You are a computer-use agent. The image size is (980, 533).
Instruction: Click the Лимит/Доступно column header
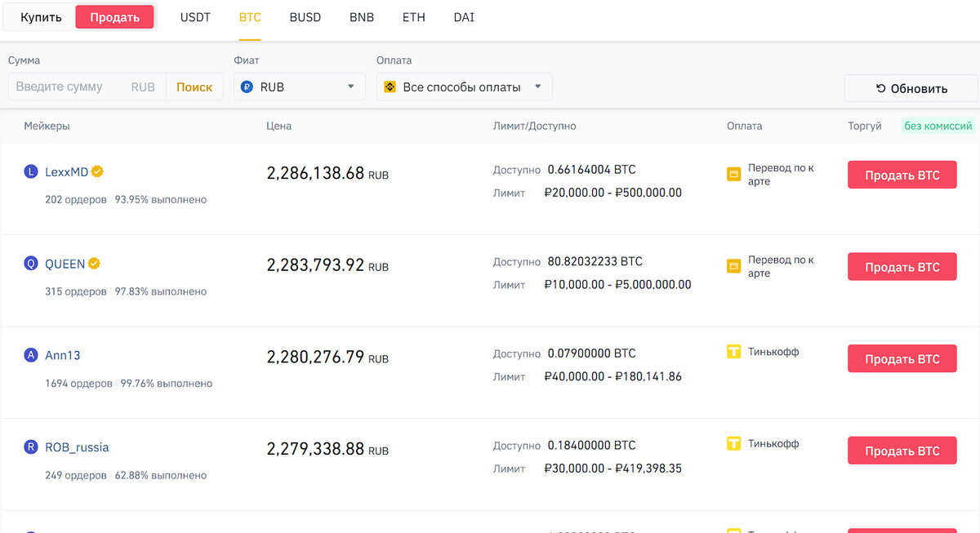click(x=535, y=126)
